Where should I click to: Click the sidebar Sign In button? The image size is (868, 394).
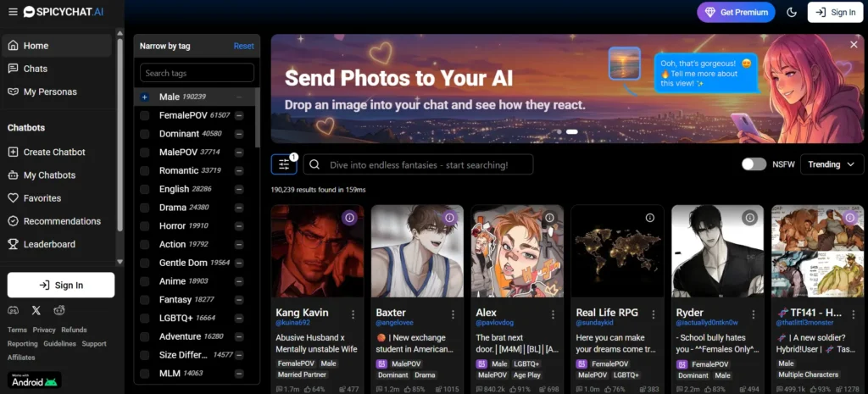click(x=61, y=285)
